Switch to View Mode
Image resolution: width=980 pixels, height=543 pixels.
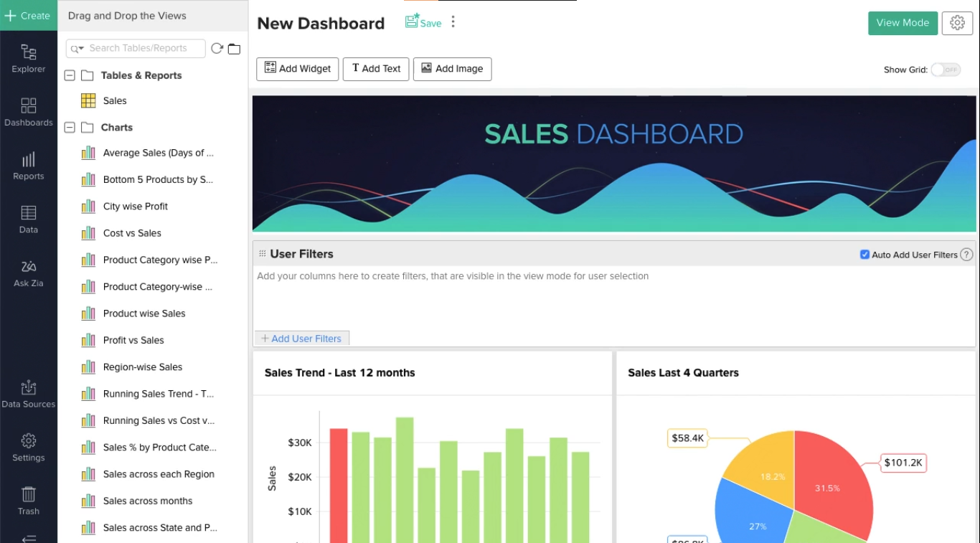[x=903, y=22]
